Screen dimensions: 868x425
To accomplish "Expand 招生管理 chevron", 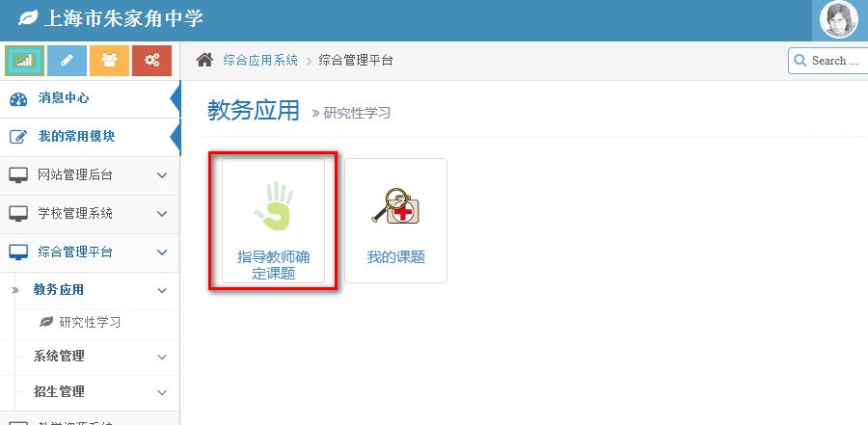I will click(x=162, y=393).
